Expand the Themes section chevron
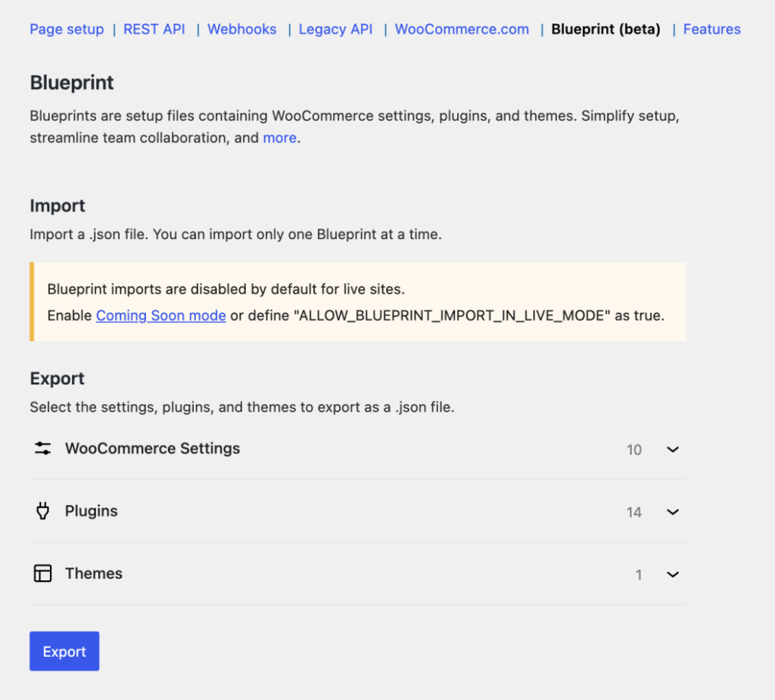This screenshot has width=775, height=700. (672, 574)
